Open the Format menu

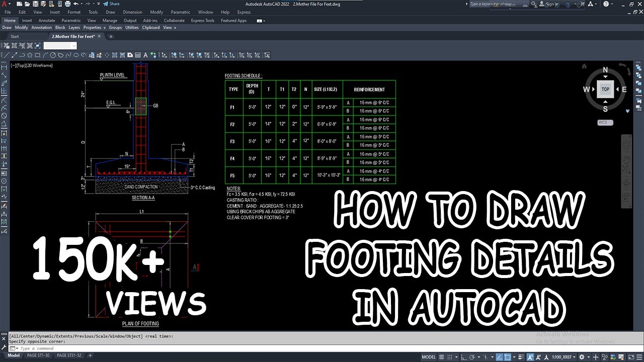click(x=74, y=12)
